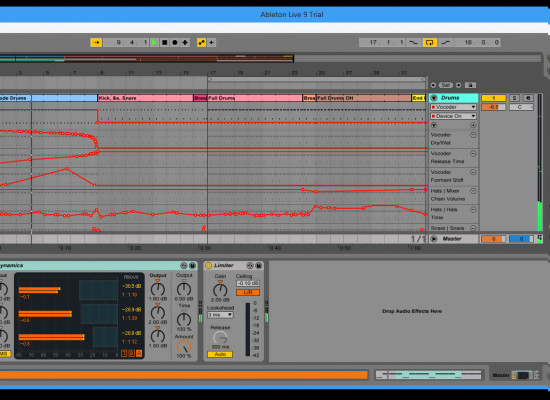Click the loop brace in the scrub area
This screenshot has height=400, width=550.
click(x=316, y=80)
